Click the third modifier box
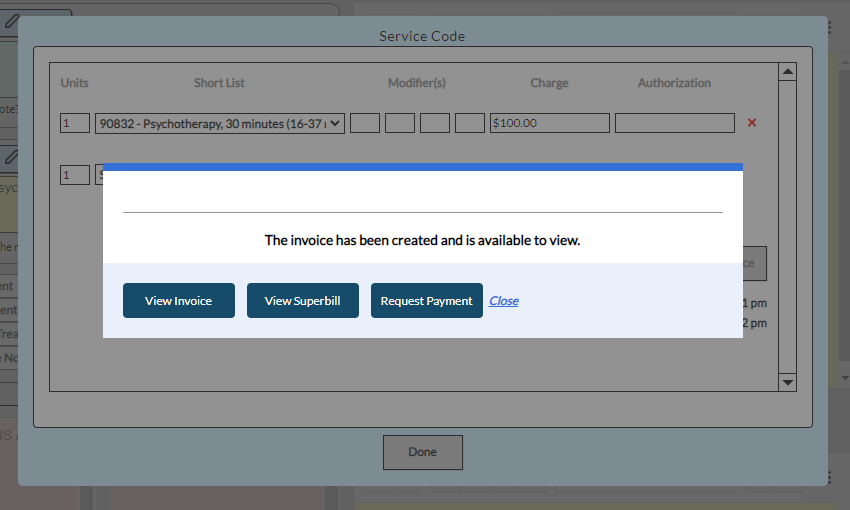850x510 pixels. [435, 123]
